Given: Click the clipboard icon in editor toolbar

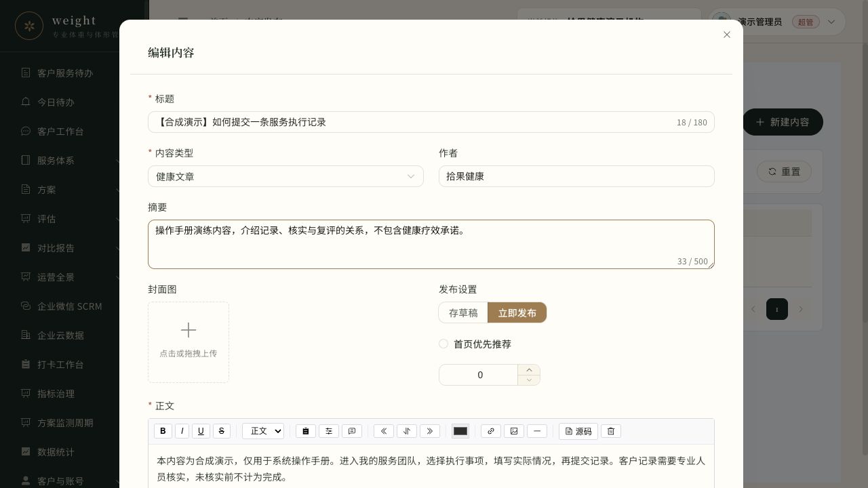Looking at the screenshot, I should [306, 431].
